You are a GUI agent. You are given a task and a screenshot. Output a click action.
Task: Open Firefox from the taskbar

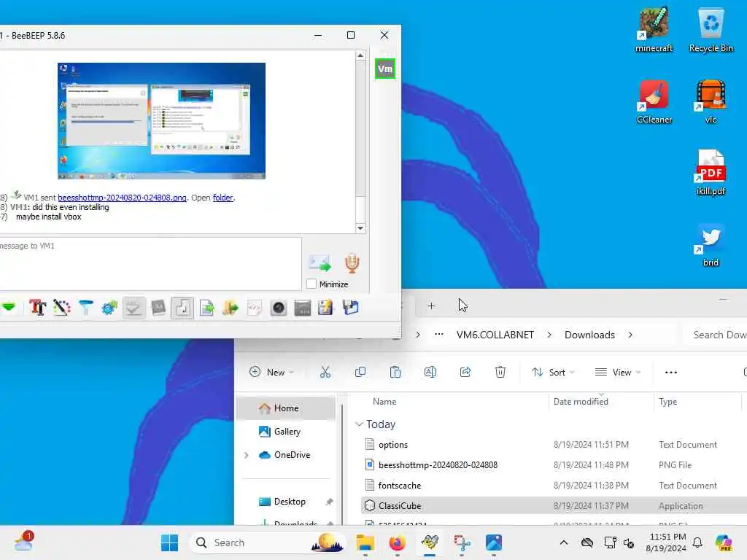(397, 542)
